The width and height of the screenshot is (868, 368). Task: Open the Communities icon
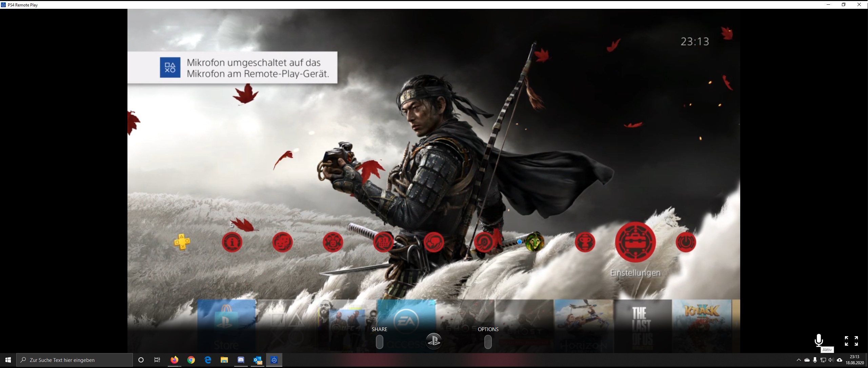(333, 242)
